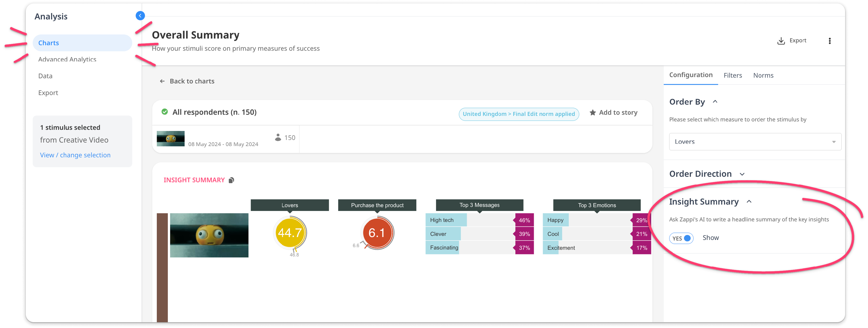
Task: Open the Lovers order-by dropdown
Action: 755,142
